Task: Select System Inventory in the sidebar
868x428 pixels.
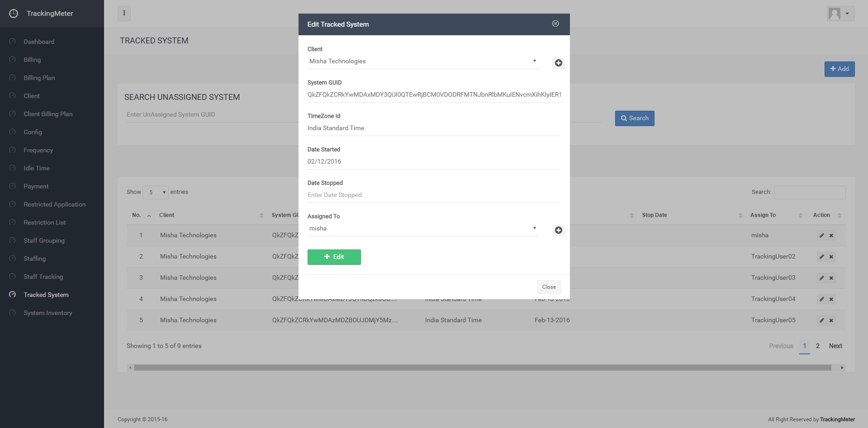Action: [48, 313]
